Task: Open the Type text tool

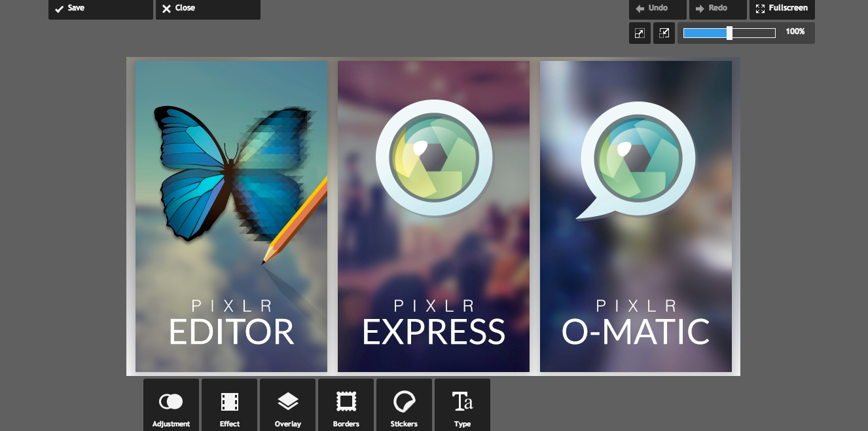Action: (462, 405)
